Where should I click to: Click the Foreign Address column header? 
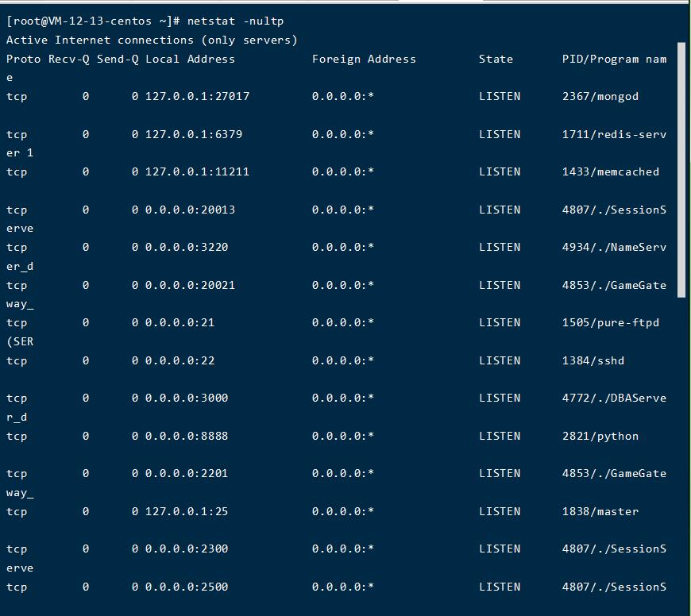[x=364, y=59]
